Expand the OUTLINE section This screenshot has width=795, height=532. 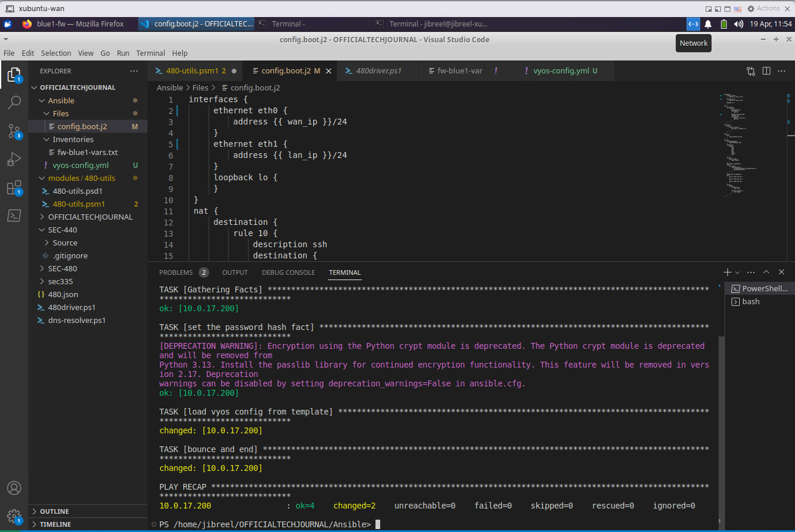pos(54,511)
